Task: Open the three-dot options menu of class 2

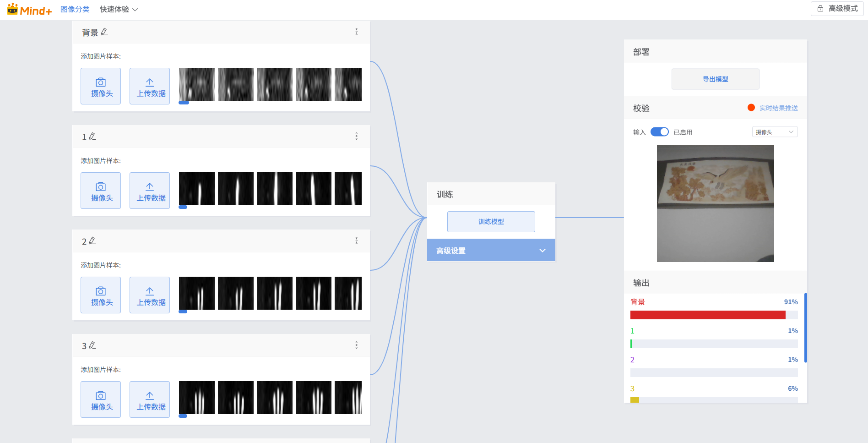Action: (356, 241)
